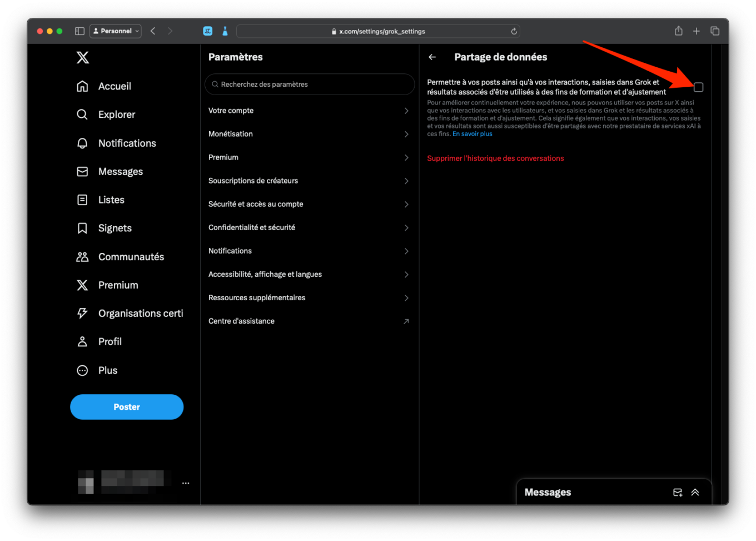Screen dimensions: 756x541
Task: Check the Grok data sharing checkbox
Action: coord(699,87)
